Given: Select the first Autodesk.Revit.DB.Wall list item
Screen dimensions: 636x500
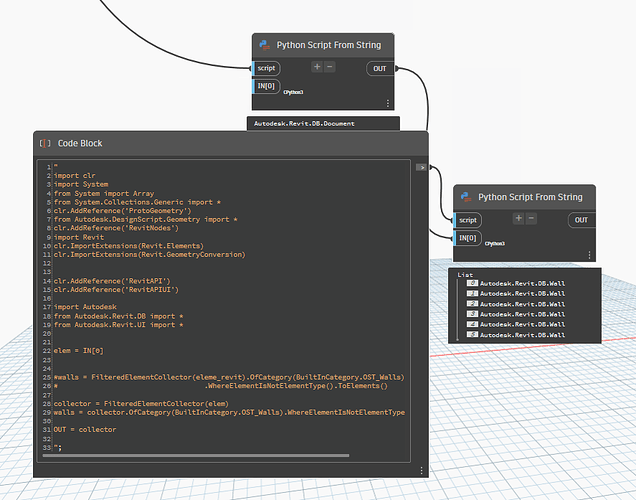Looking at the screenshot, I should point(520,284).
